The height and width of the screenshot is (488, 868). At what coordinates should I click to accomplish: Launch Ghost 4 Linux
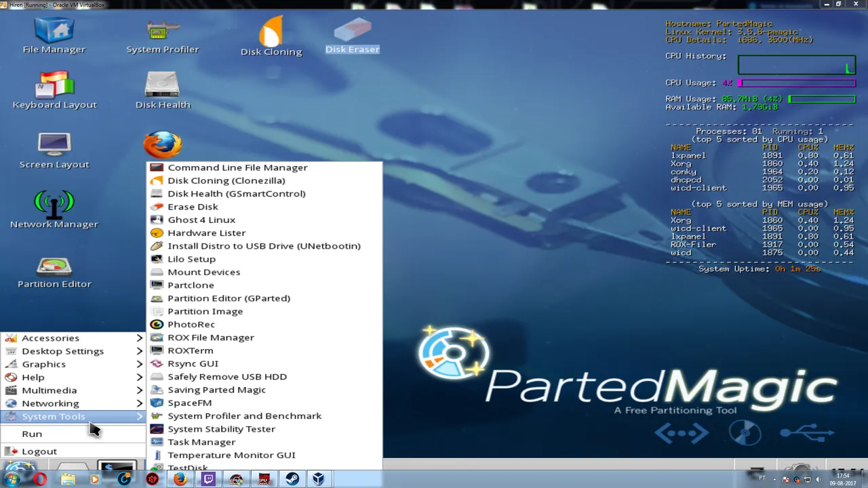(264, 220)
